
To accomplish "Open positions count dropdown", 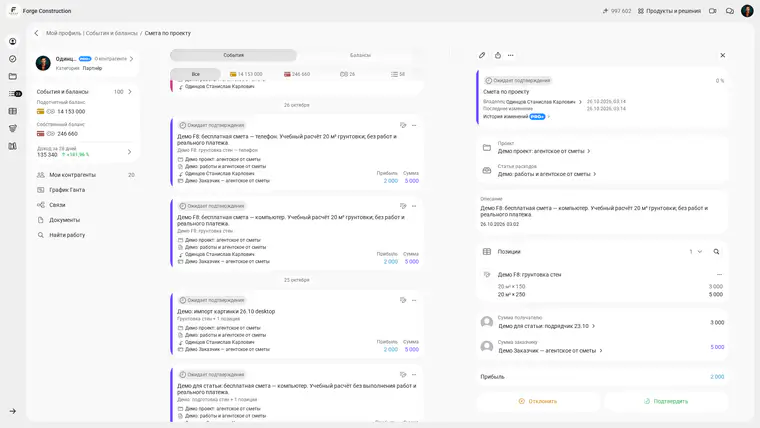I will coord(696,252).
